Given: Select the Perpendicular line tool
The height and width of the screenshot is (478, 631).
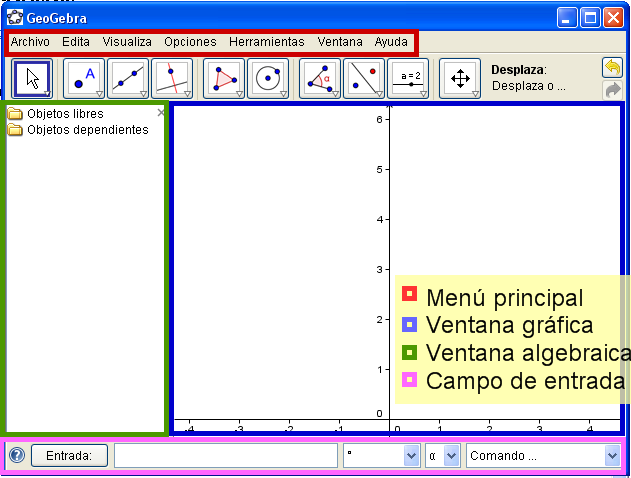Looking at the screenshot, I should 172,78.
